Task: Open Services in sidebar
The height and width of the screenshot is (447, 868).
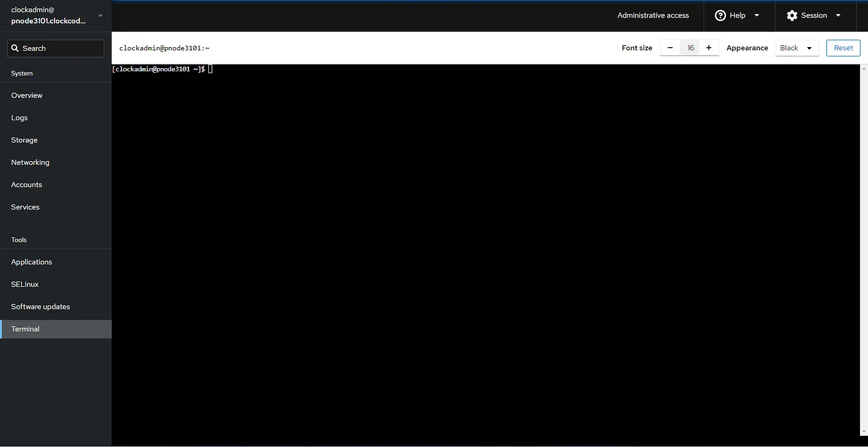Action: (56, 207)
